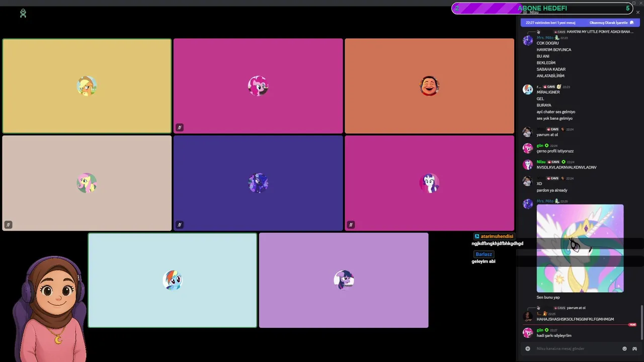The height and width of the screenshot is (362, 644).
Task: Select the Fluttershy avatar in the beige tile
Action: pos(87,183)
